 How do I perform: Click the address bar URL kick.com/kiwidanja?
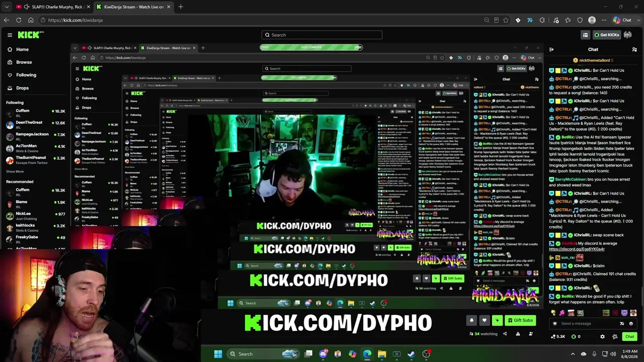click(x=75, y=20)
